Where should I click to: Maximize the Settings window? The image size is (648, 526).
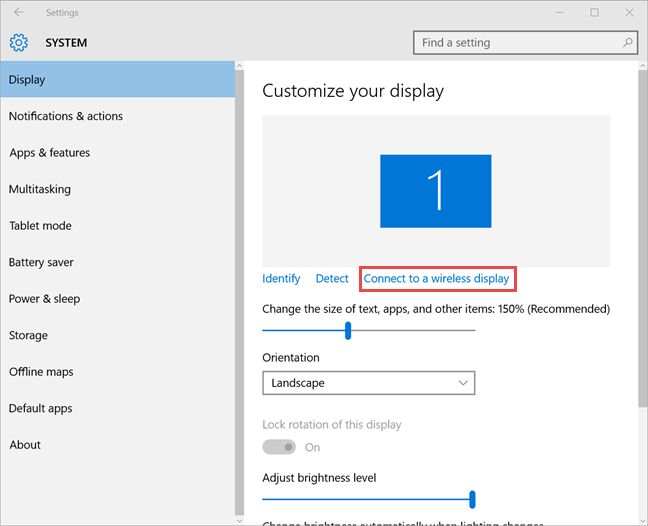click(594, 13)
